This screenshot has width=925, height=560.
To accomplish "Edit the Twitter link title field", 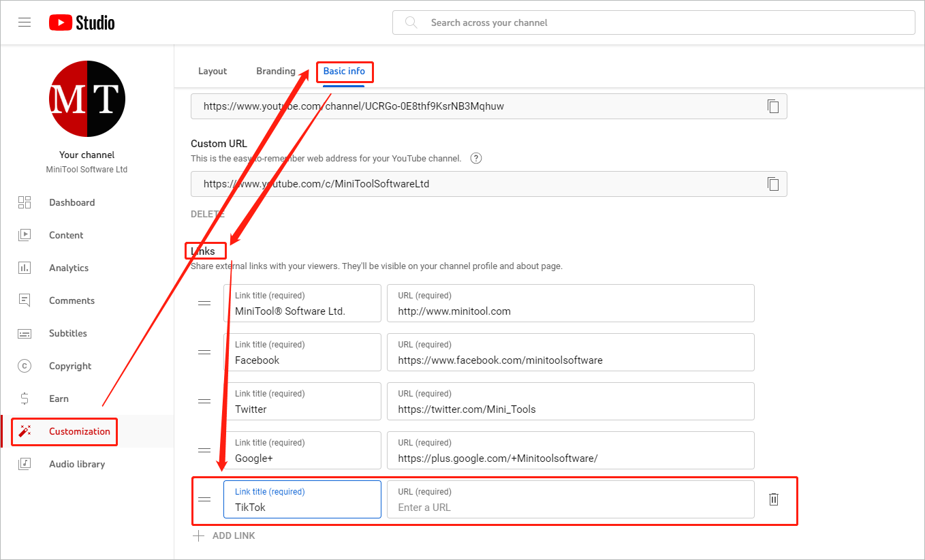I will point(302,401).
